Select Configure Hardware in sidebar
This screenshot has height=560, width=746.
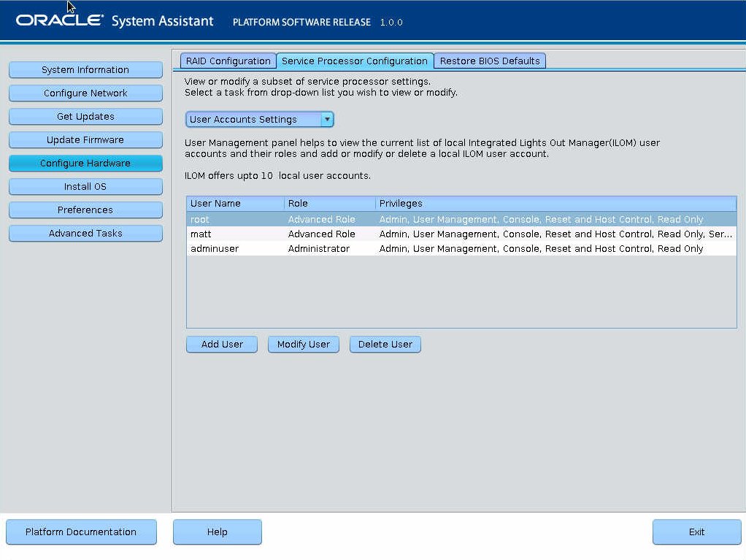(85, 163)
